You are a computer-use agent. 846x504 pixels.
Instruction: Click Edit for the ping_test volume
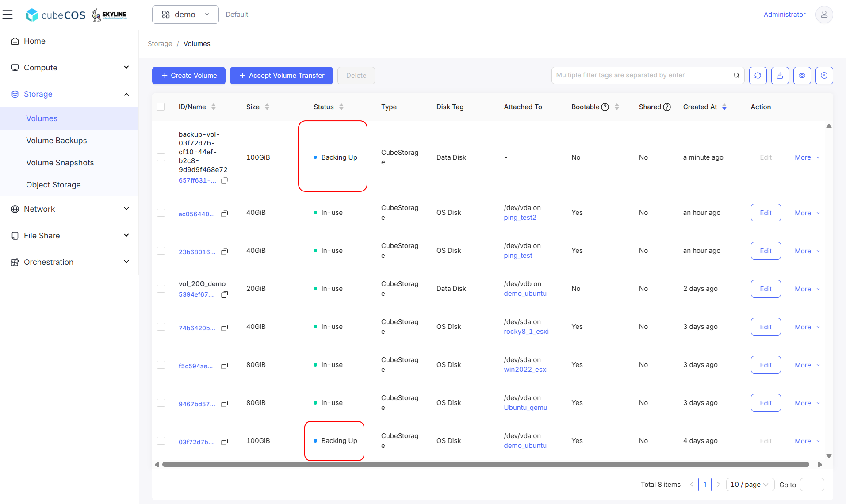click(x=766, y=251)
